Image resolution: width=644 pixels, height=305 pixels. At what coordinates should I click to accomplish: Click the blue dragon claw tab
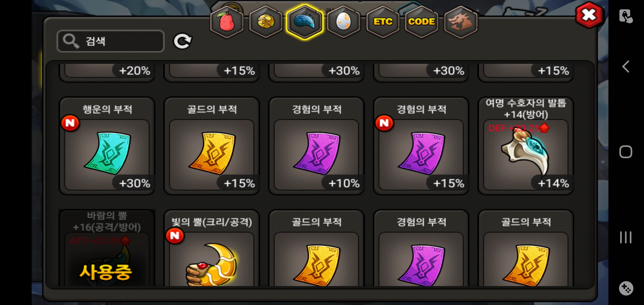pos(304,22)
